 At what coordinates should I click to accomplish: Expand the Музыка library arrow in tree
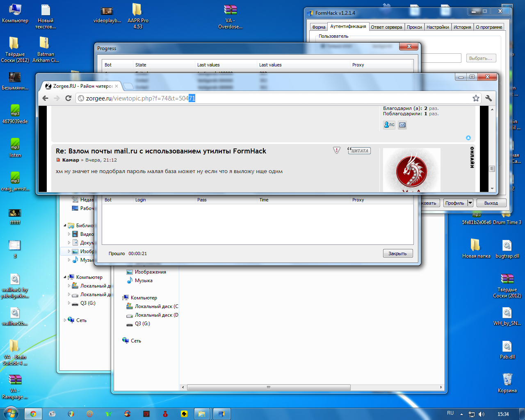pos(69,260)
